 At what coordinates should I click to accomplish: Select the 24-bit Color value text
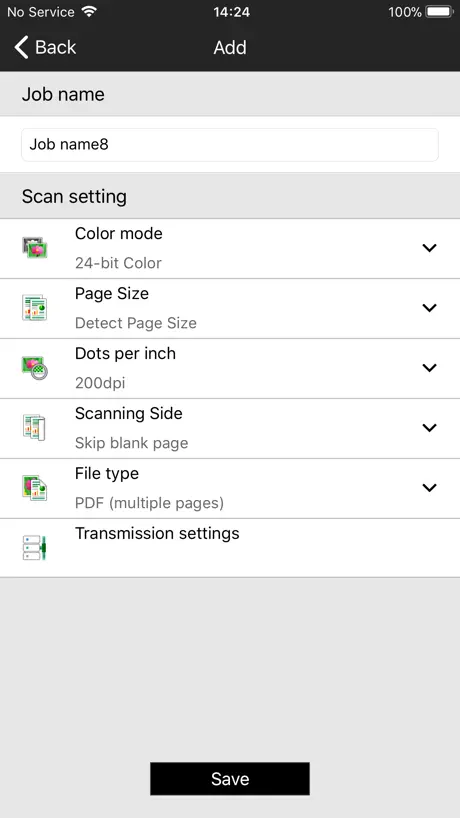(118, 263)
